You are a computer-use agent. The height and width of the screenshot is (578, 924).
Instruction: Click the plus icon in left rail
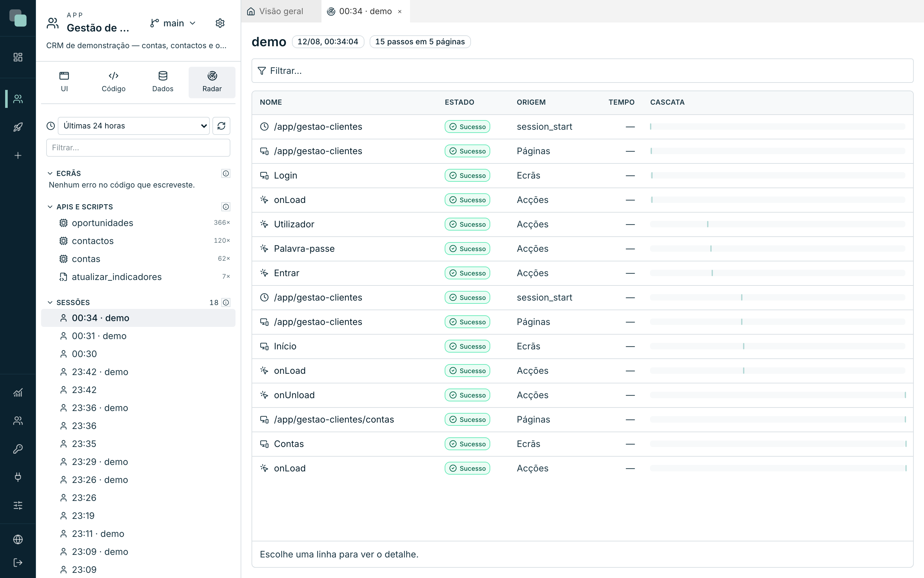pyautogui.click(x=18, y=156)
